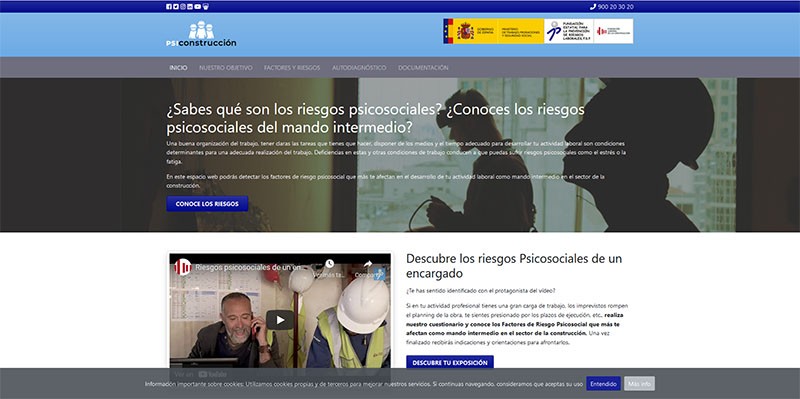The width and height of the screenshot is (800, 399).
Task: Click the PSIconstrucción logo
Action: tap(201, 34)
